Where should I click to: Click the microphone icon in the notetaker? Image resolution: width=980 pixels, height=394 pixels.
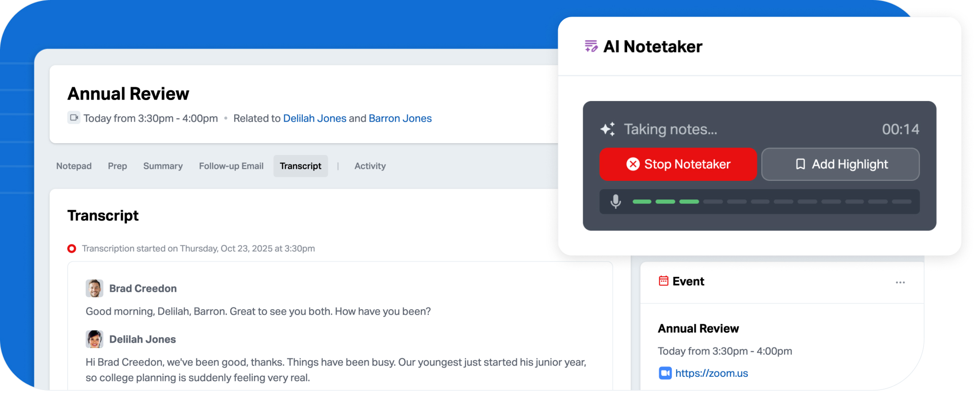click(x=615, y=201)
